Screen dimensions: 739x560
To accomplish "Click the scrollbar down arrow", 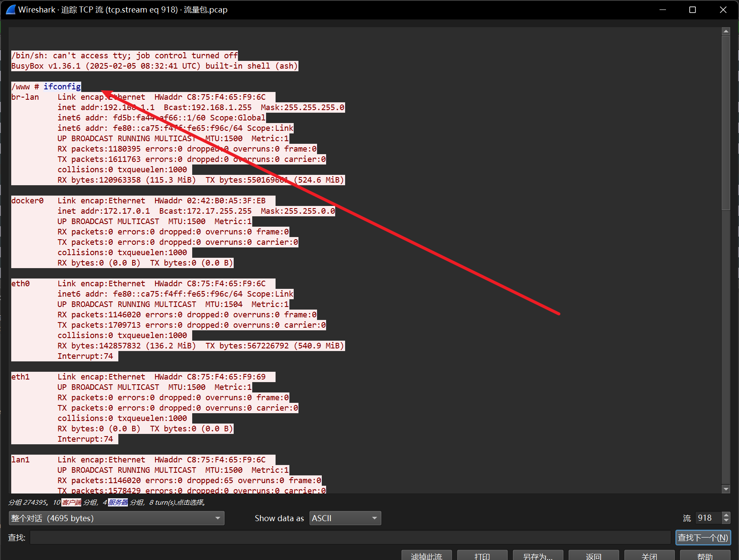I will click(726, 489).
